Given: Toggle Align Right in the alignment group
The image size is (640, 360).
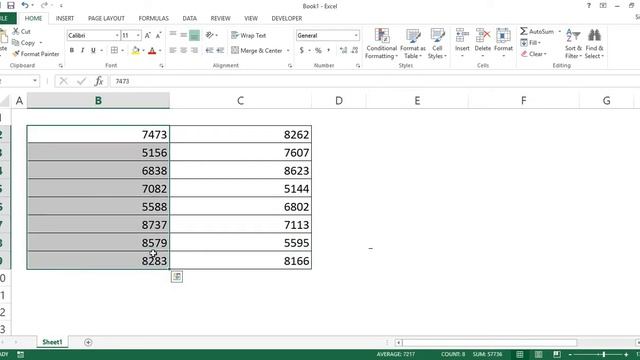Looking at the screenshot, I should pyautogui.click(x=194, y=50).
